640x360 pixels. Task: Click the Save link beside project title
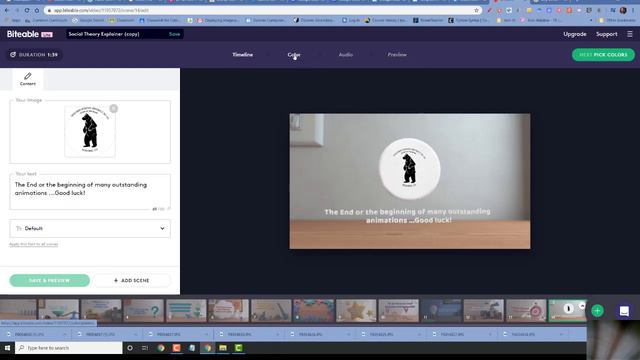point(174,34)
